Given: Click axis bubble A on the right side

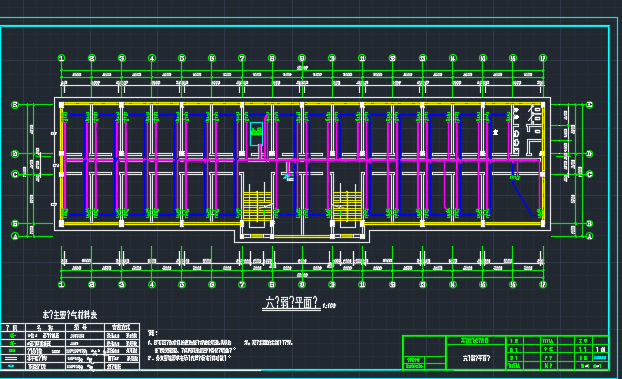Looking at the screenshot, I should coord(589,237).
